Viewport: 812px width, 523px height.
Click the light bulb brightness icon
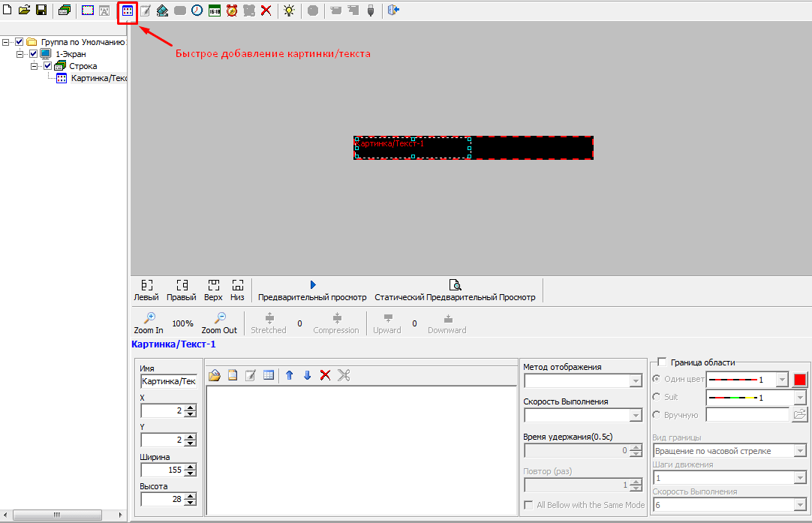click(290, 11)
